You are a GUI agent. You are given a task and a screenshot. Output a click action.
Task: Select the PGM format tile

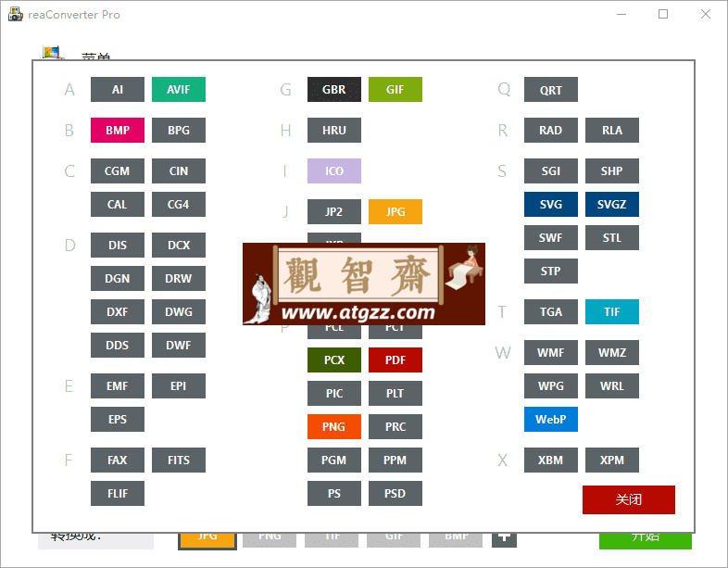[x=334, y=461]
